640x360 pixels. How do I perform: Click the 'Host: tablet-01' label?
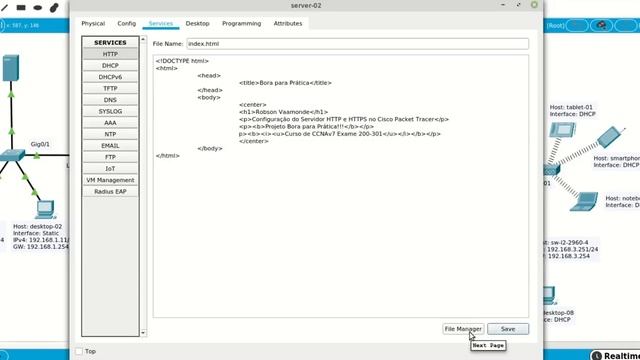(571, 107)
